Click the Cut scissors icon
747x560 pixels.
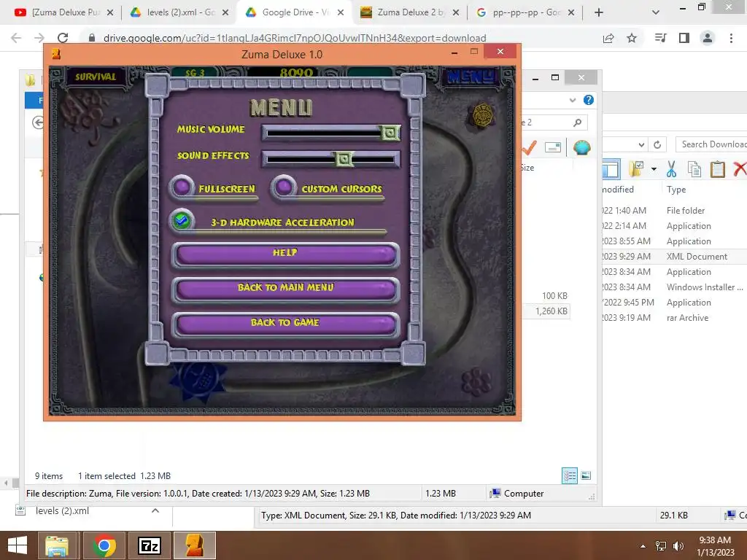(x=671, y=169)
